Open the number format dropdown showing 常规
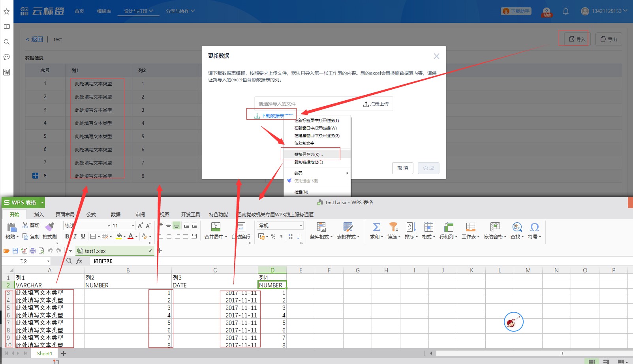 pos(301,226)
